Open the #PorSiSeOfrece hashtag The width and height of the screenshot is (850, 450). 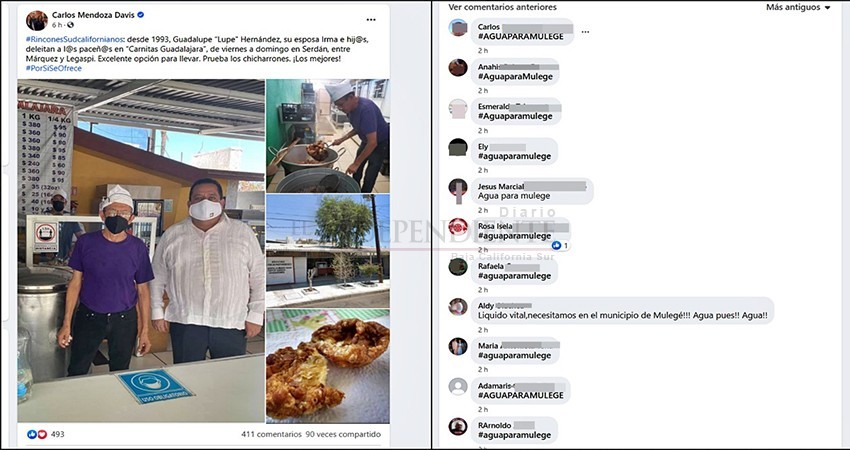[54, 68]
